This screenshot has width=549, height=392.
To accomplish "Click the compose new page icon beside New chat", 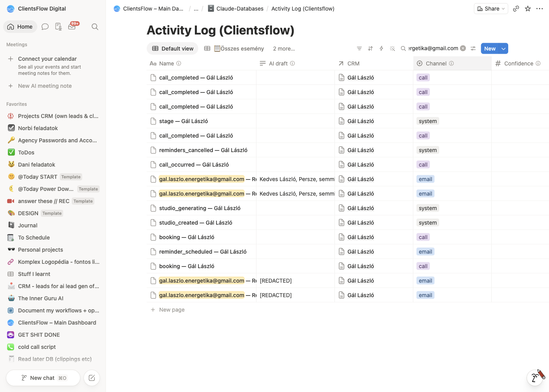I will point(92,378).
